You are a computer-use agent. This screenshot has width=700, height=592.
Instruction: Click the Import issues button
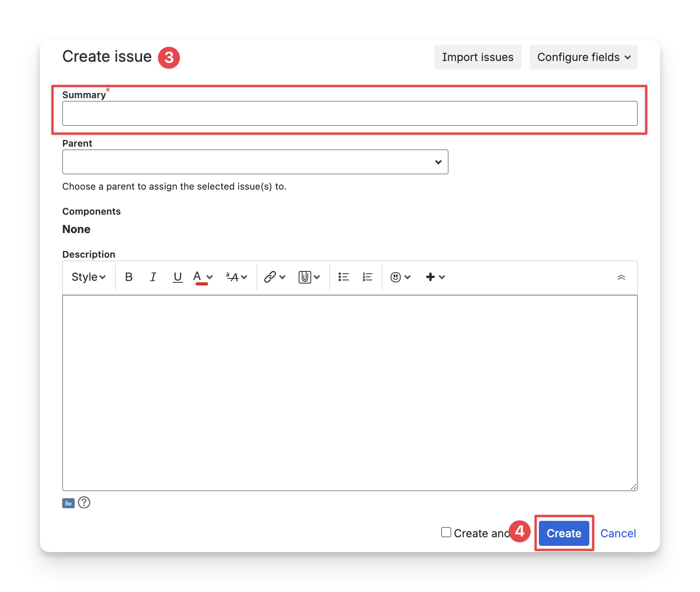coord(477,57)
